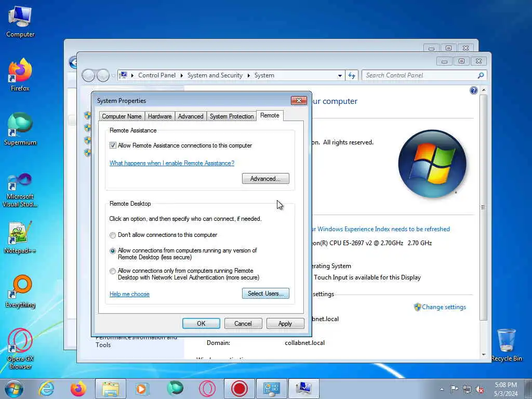Show hidden tray icons arrow
This screenshot has width=532, height=399.
coord(442,389)
